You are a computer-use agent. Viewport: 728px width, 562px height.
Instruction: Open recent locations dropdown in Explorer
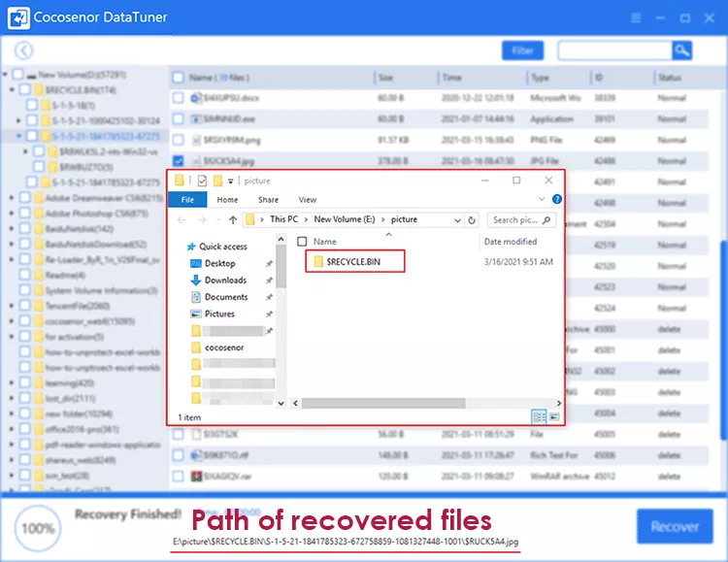click(218, 220)
